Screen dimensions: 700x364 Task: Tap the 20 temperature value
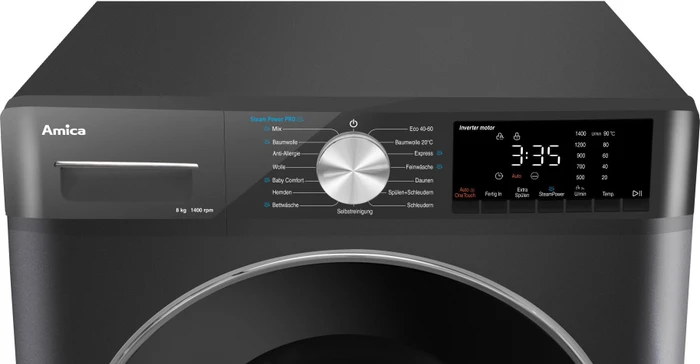605,177
